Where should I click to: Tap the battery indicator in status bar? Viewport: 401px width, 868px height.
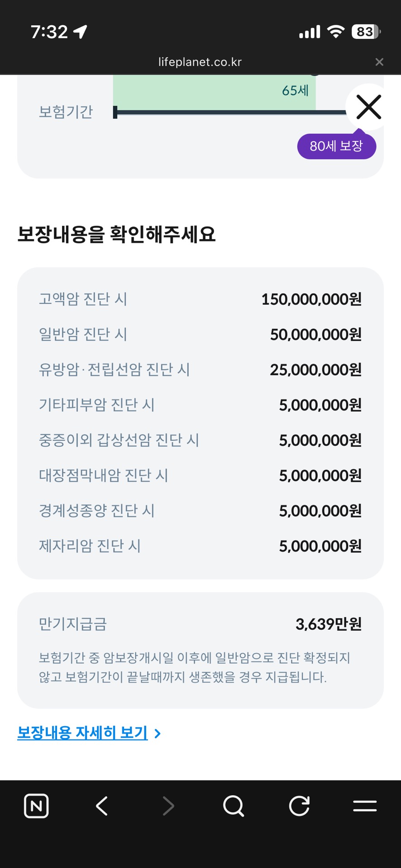pos(366,32)
